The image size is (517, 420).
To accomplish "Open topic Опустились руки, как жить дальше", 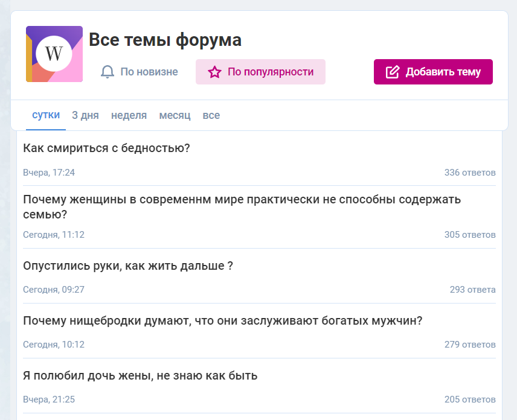I will pyautogui.click(x=128, y=266).
